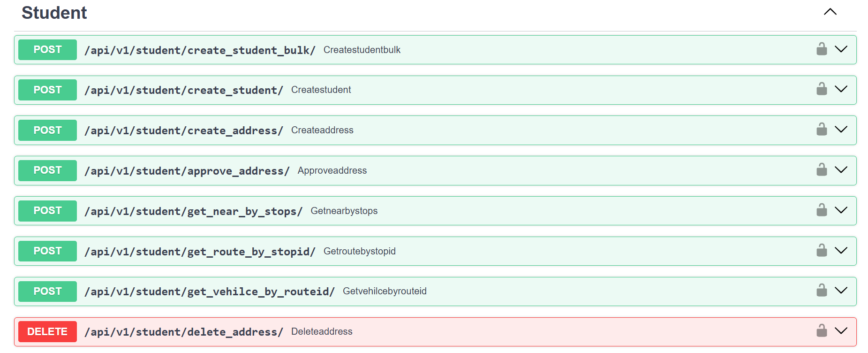Click the Getvehilcebyrouteid description label

(385, 291)
